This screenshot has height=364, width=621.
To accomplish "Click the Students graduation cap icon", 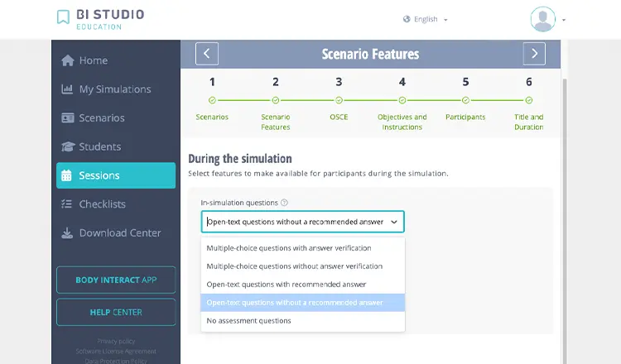I will 68,147.
